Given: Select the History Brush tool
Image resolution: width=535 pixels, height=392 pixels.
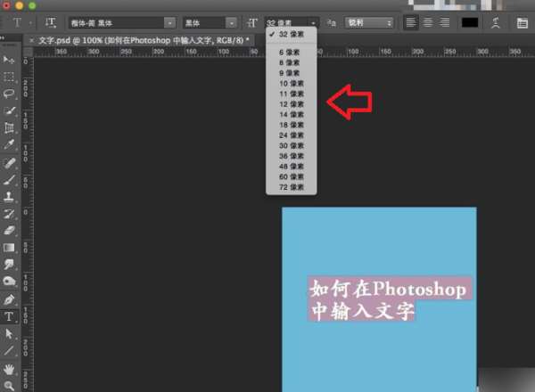Looking at the screenshot, I should [9, 214].
